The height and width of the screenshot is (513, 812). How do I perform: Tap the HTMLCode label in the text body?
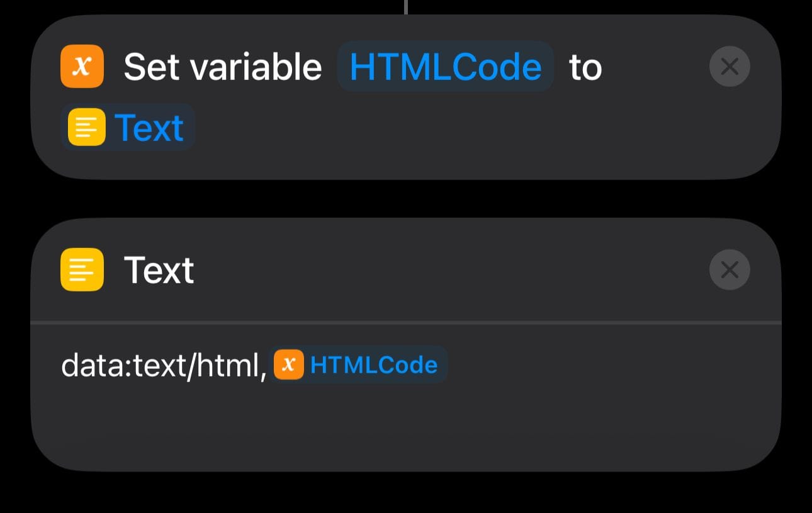pos(373,365)
